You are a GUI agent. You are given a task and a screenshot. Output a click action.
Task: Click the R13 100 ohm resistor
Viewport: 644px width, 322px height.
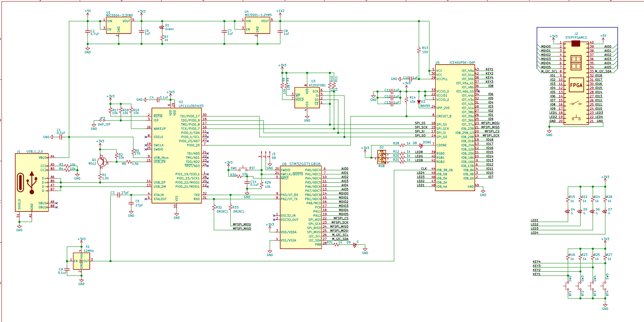419,50
